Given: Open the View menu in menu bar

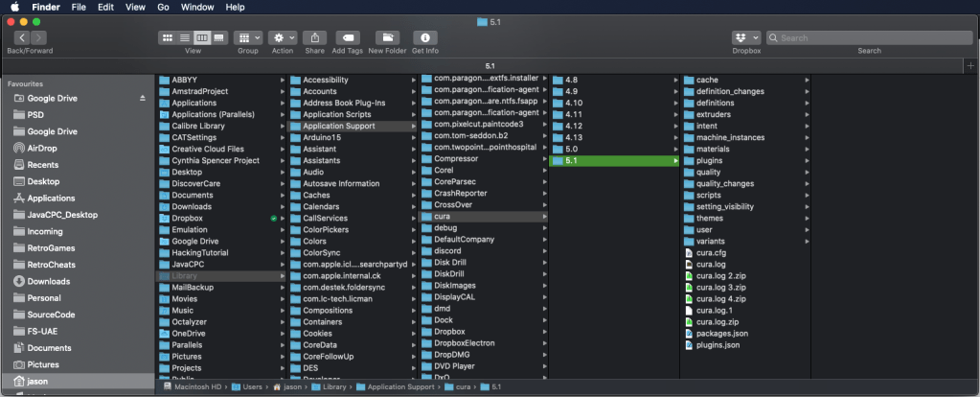Looking at the screenshot, I should pos(135,7).
